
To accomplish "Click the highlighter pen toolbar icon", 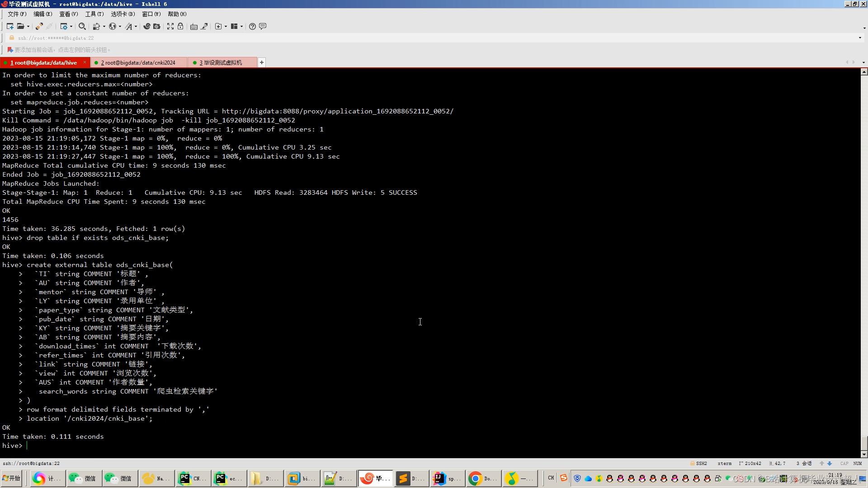I will (204, 26).
